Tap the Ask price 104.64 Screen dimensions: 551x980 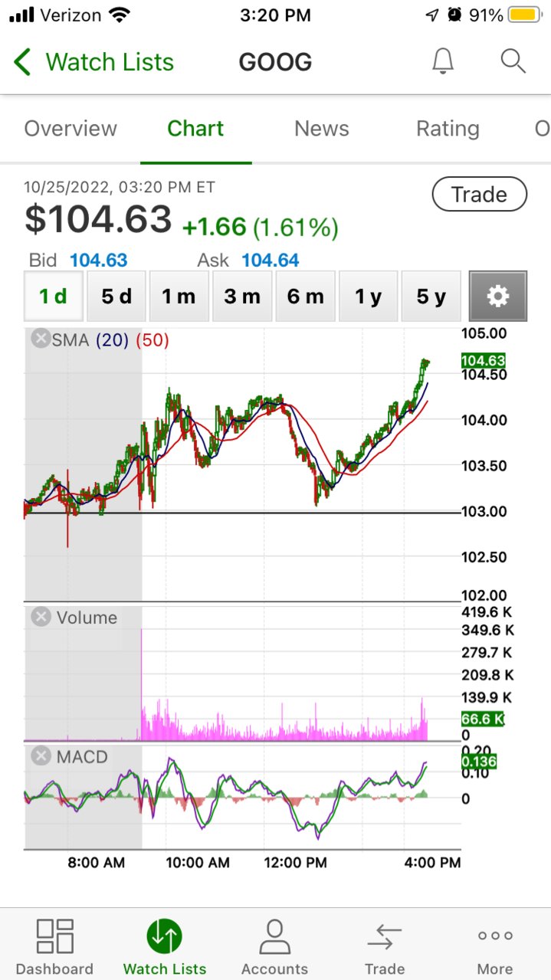(270, 261)
